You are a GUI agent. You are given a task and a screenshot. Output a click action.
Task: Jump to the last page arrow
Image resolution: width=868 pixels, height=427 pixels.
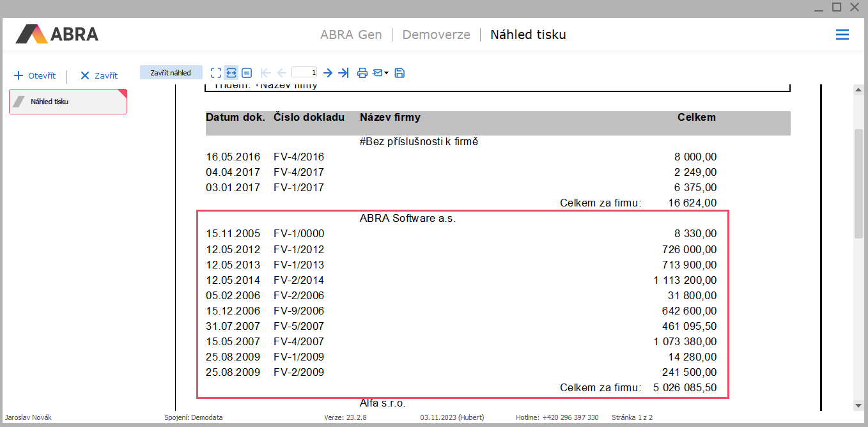[344, 73]
